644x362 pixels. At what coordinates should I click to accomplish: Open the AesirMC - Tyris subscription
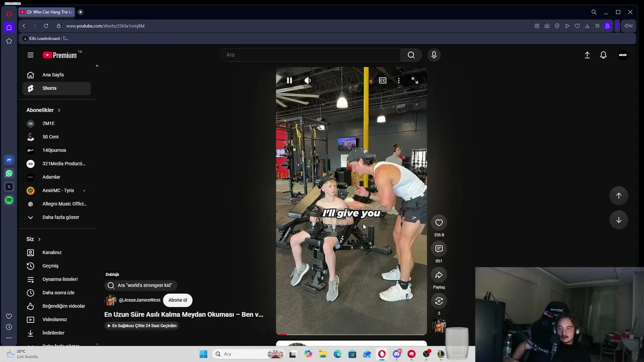tap(57, 191)
